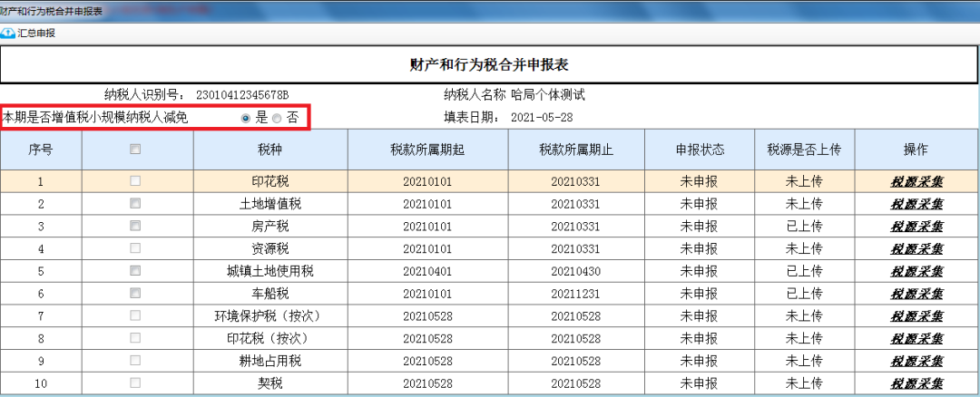Open 税源采集 for 耕地占用税
This screenshot has width=980, height=397.
[x=916, y=362]
